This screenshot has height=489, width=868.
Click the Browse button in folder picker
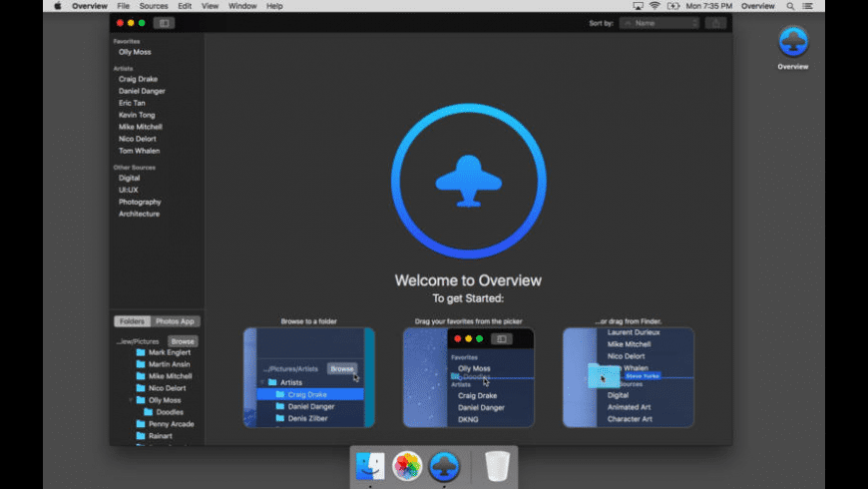click(183, 341)
